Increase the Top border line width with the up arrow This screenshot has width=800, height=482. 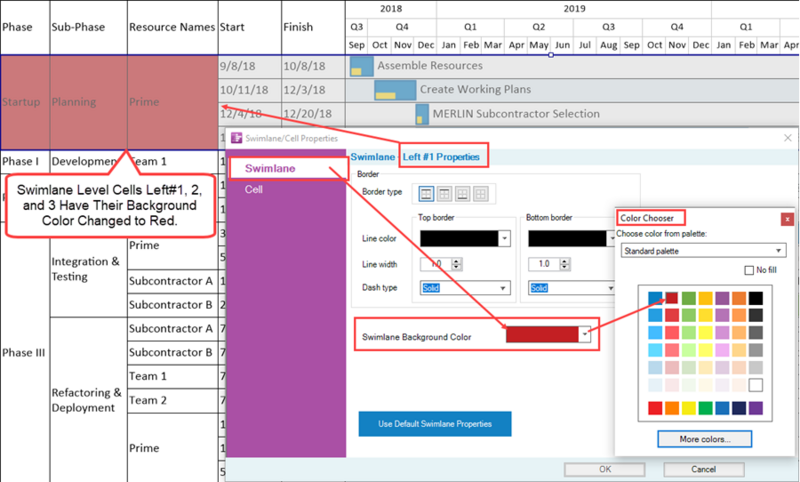pos(457,261)
